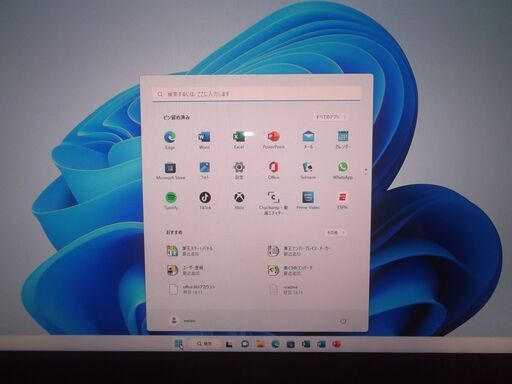Launch Word from pinned apps

click(204, 137)
